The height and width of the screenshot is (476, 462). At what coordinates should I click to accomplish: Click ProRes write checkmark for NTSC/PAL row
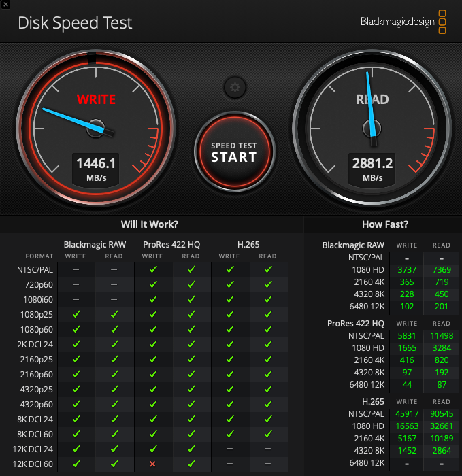[153, 269]
